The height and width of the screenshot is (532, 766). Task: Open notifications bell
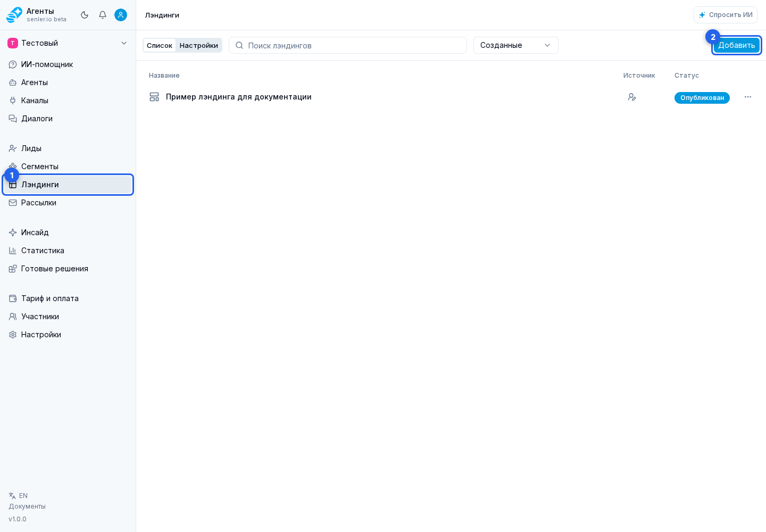tap(103, 15)
